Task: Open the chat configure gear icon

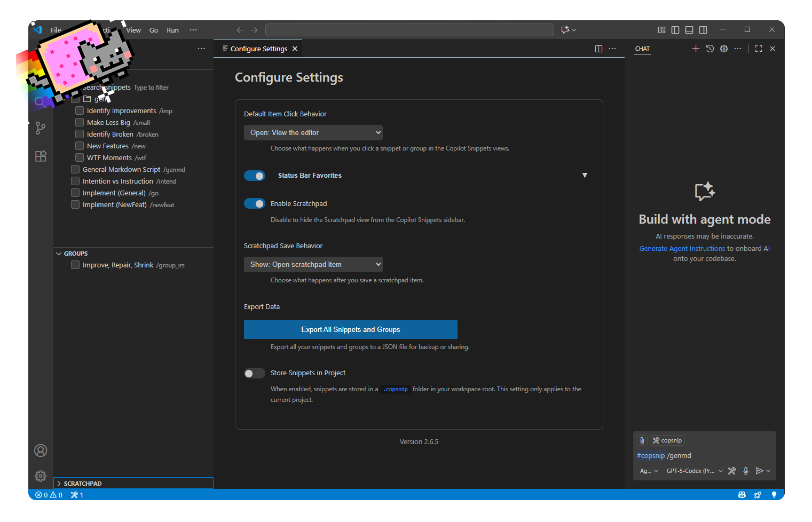Action: [x=724, y=48]
